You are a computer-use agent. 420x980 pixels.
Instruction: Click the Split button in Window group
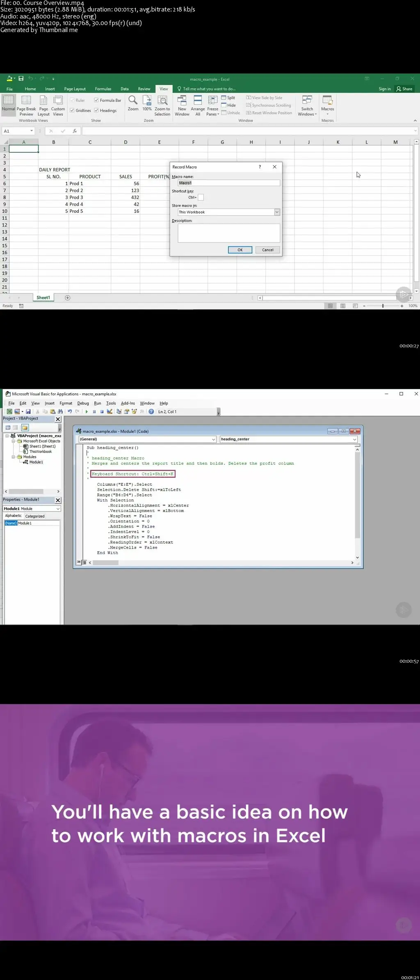(x=228, y=98)
